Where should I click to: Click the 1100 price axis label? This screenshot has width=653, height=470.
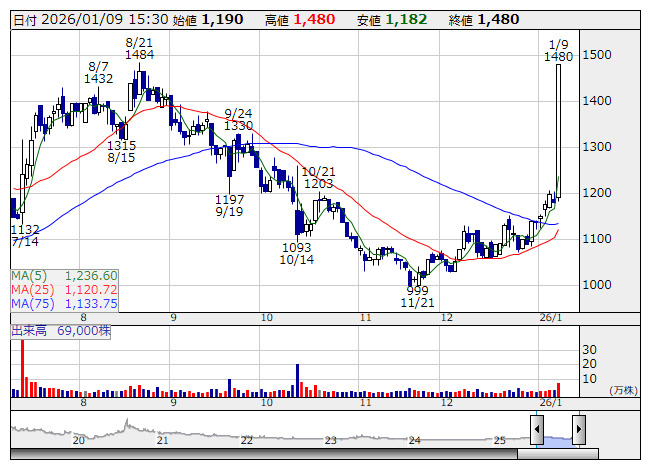[x=597, y=239]
